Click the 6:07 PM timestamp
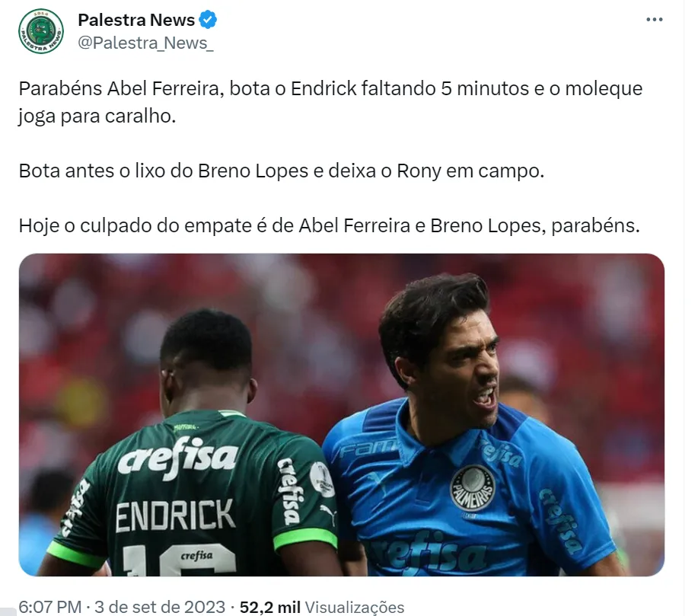 (x=50, y=607)
